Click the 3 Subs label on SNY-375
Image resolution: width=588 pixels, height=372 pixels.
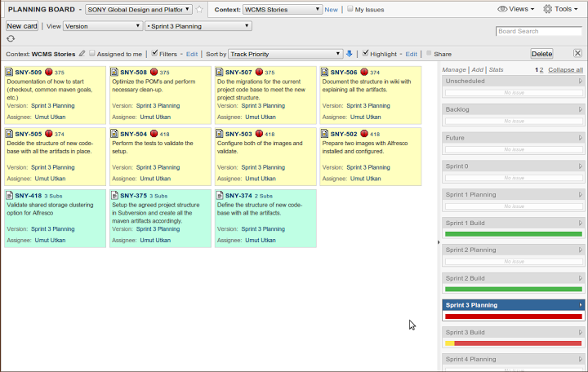[x=158, y=196]
